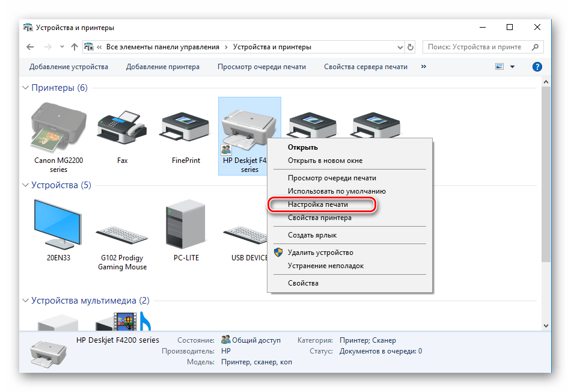Select the Fax device icon
Viewport: 571px width, 392px height.
click(x=122, y=127)
